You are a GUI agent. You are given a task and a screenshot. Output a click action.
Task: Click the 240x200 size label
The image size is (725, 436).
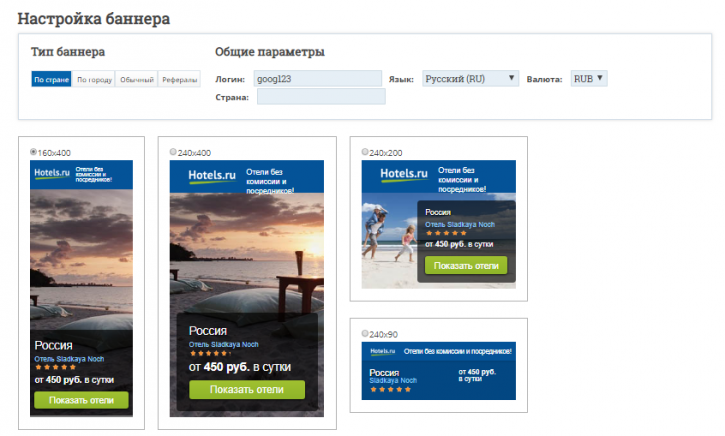click(x=386, y=153)
